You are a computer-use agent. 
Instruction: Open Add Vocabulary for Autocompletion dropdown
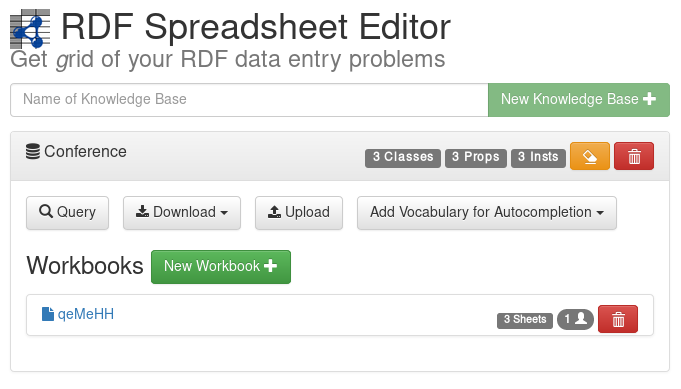[486, 213]
